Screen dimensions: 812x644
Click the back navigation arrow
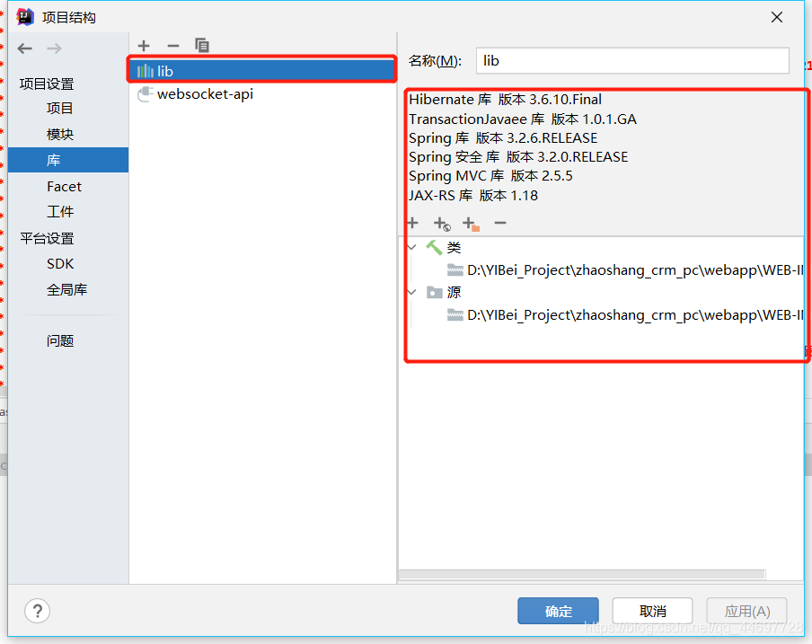(x=24, y=49)
